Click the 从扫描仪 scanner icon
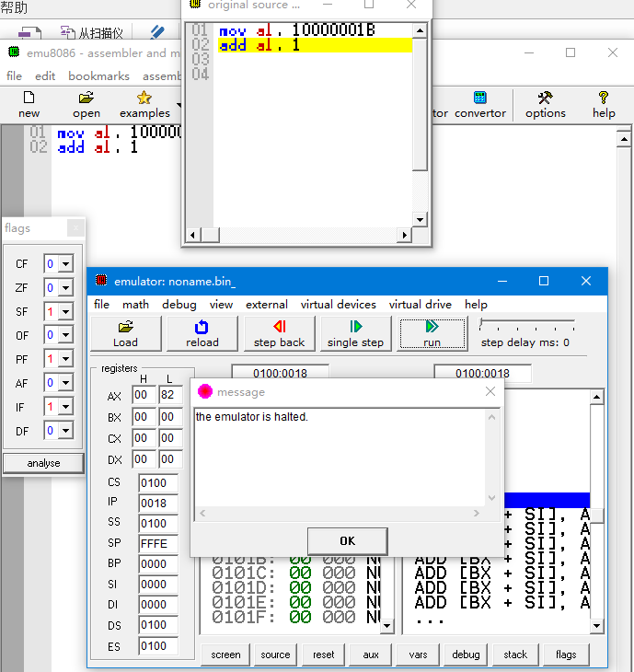The image size is (634, 672). coord(68,32)
